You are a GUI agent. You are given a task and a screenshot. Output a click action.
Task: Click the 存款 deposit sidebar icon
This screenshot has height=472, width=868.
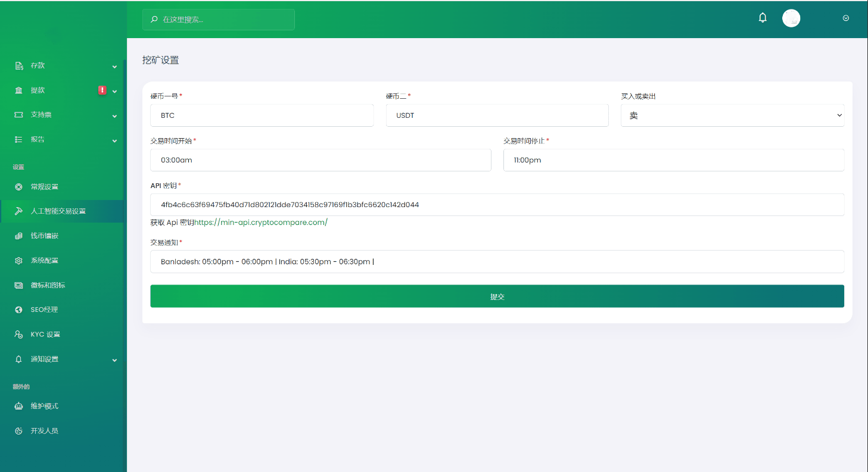pos(18,65)
